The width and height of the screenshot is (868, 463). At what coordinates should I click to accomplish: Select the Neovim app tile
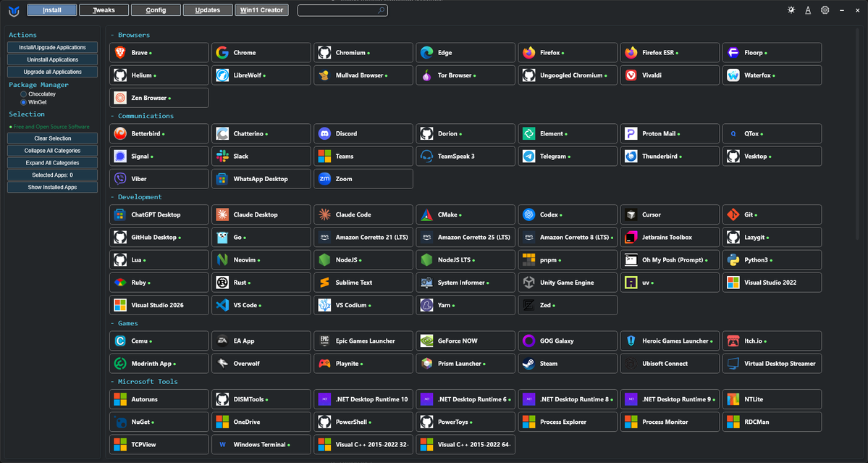click(261, 259)
